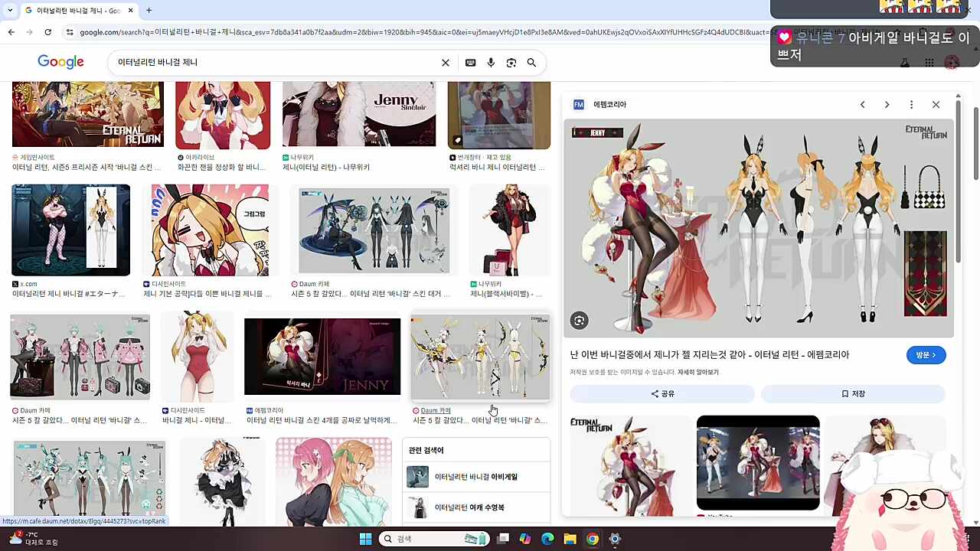Open the Jenny Sinclair 나무위키 thumbnail

click(359, 114)
